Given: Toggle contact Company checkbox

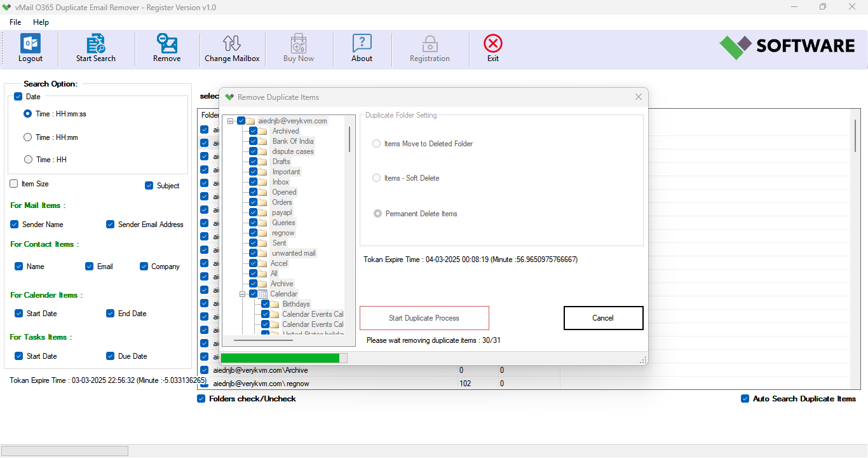Looking at the screenshot, I should (x=144, y=267).
